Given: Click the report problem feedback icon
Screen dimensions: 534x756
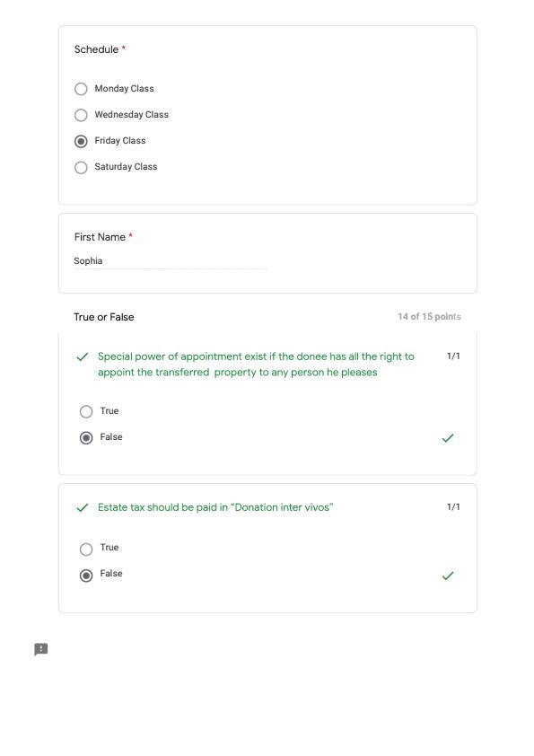Looking at the screenshot, I should pos(41,649).
